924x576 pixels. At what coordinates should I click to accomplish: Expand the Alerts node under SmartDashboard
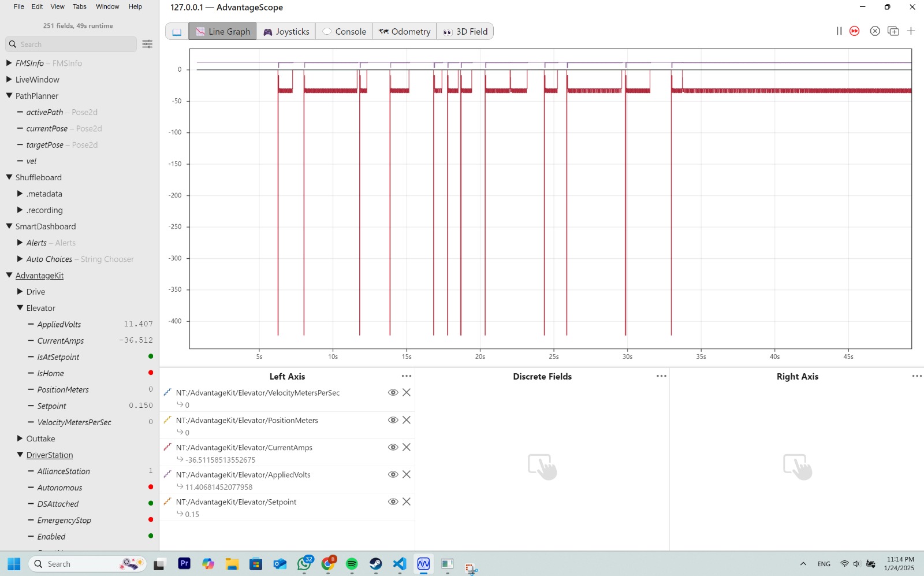tap(20, 243)
